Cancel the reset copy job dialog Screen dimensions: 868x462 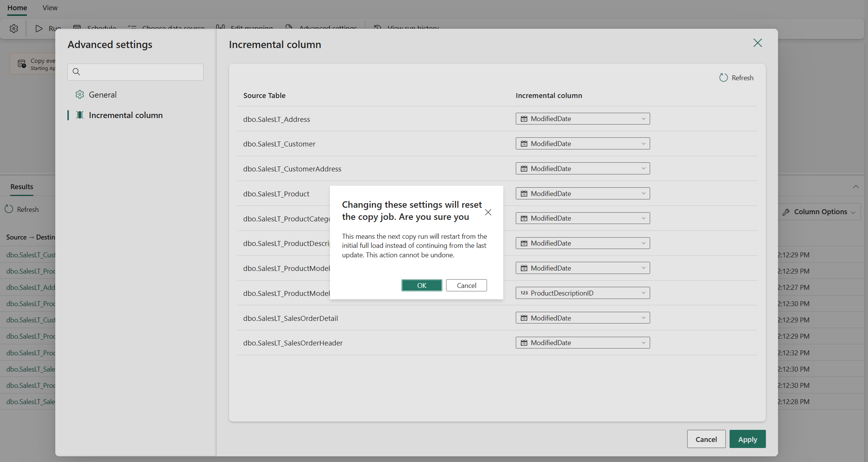[466, 285]
